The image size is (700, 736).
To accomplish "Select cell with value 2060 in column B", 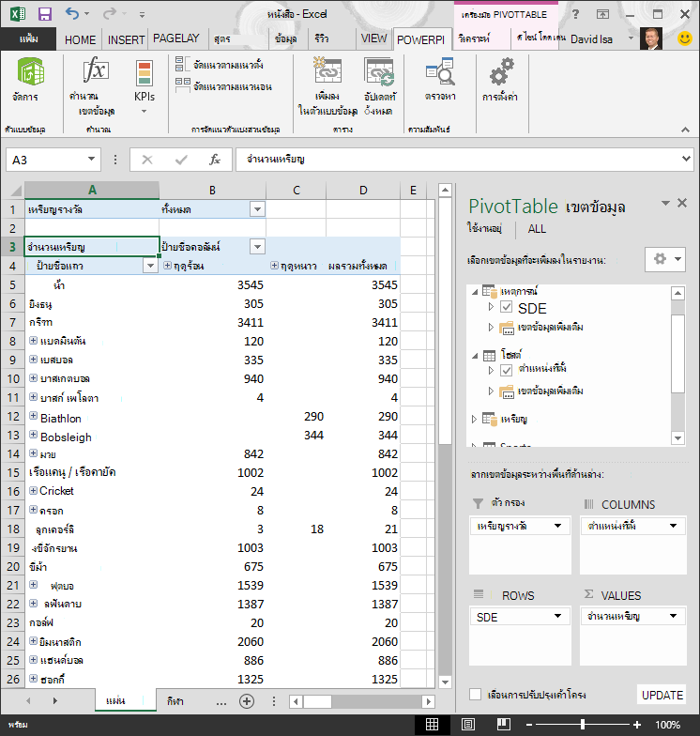I will 213,641.
